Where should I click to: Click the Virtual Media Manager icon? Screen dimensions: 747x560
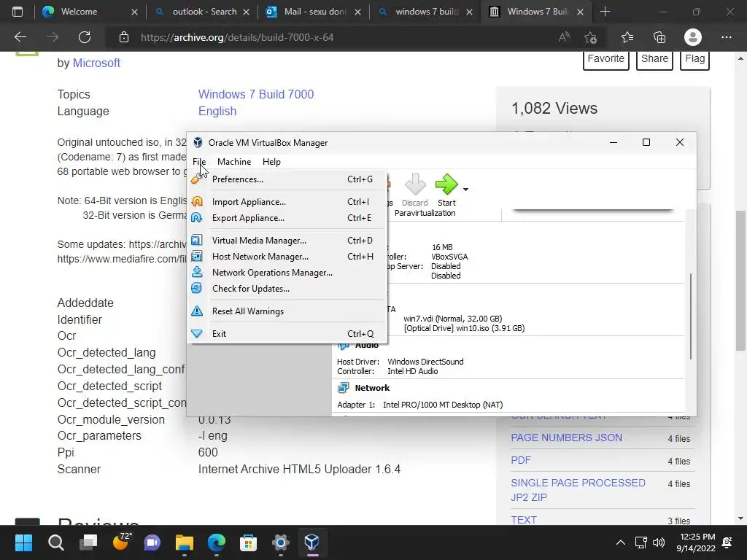pyautogui.click(x=197, y=241)
